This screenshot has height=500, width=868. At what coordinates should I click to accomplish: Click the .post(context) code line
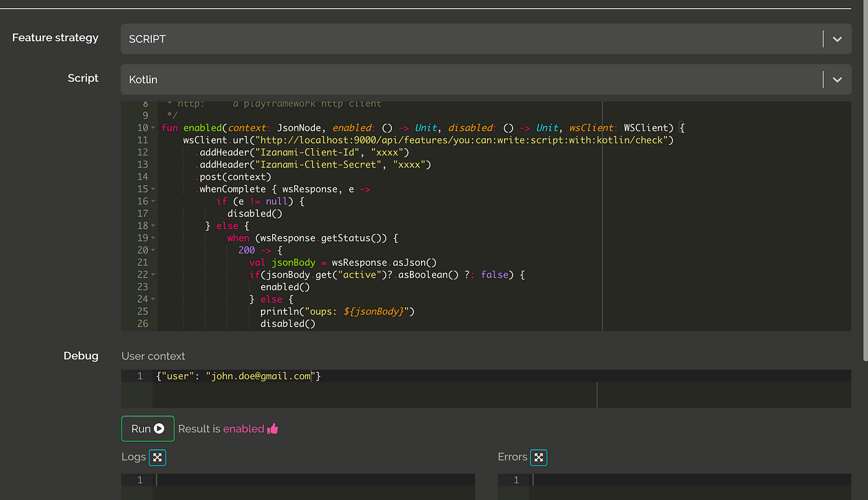(x=232, y=177)
